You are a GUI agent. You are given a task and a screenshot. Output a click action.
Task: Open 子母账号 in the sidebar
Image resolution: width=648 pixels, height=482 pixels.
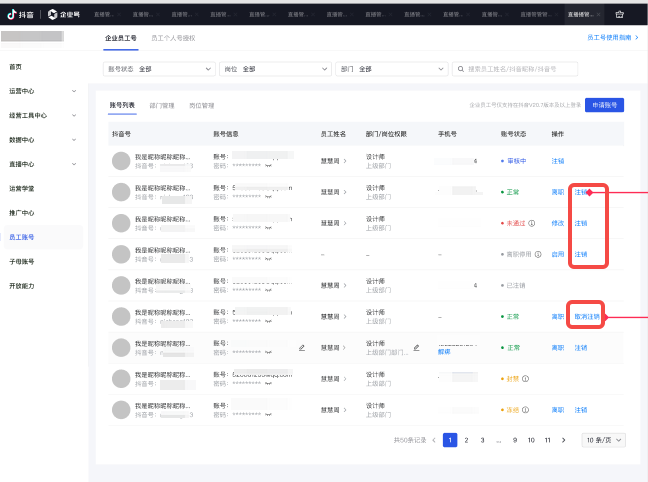(x=21, y=262)
